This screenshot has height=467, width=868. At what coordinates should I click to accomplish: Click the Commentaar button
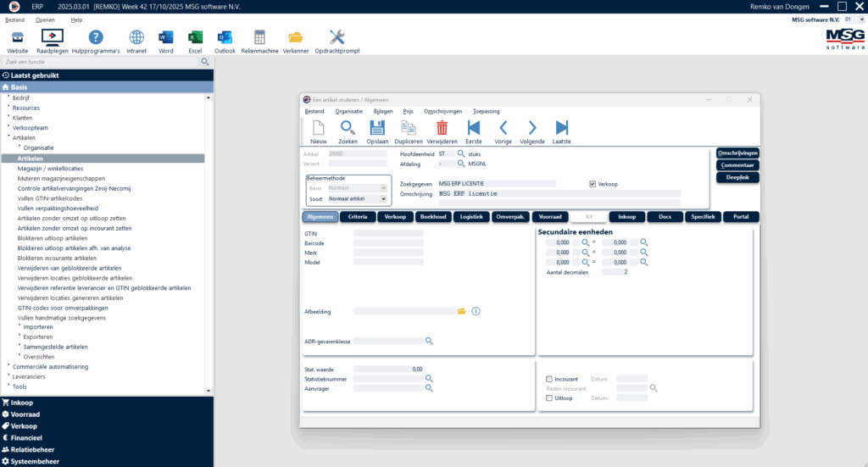[737, 164]
